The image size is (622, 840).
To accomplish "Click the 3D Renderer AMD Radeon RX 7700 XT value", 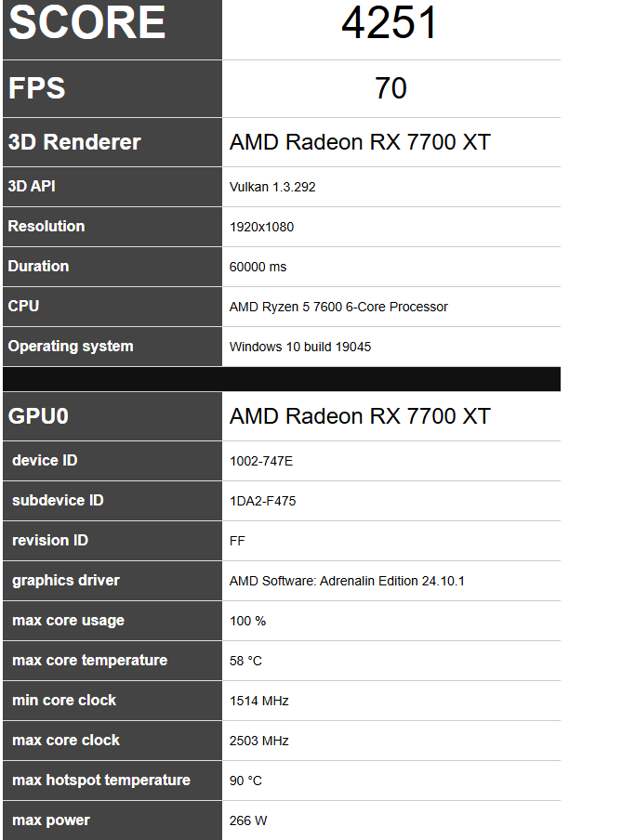I will 360,142.
